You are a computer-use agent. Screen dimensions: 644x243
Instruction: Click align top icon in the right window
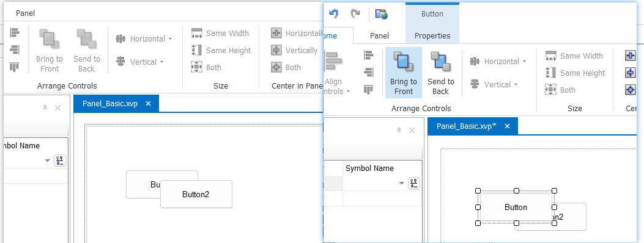[x=369, y=89]
